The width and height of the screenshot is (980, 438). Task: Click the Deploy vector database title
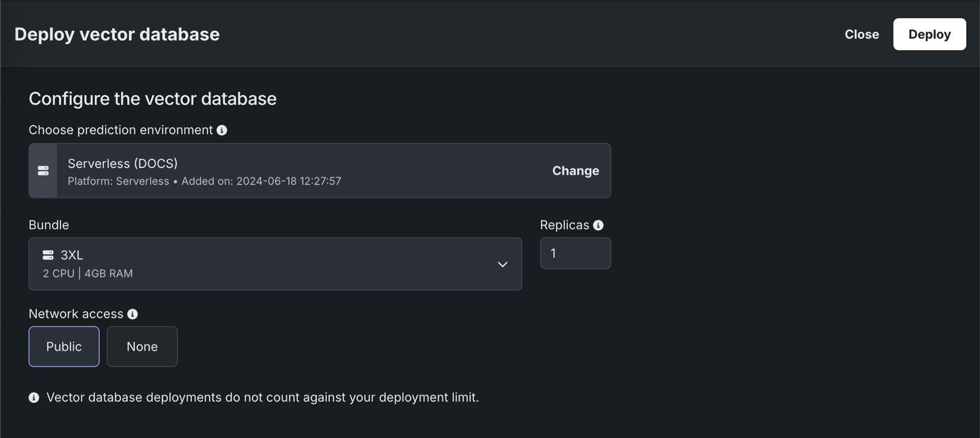coord(117,34)
